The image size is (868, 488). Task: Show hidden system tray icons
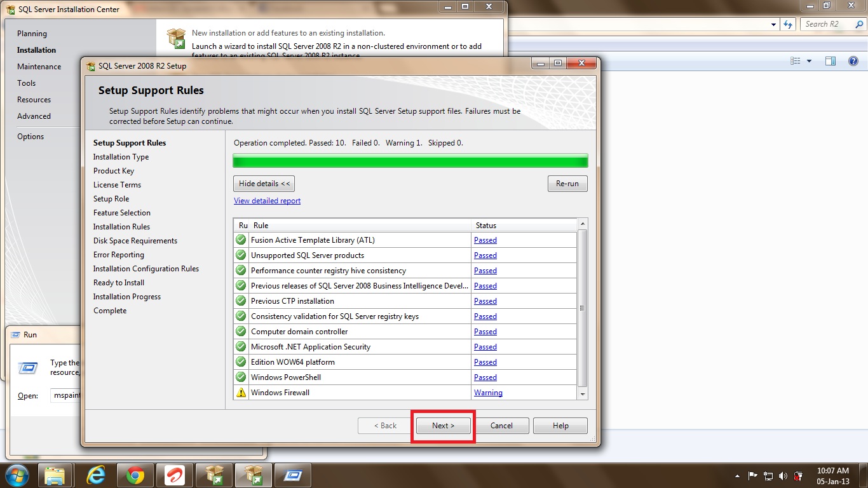pos(737,475)
